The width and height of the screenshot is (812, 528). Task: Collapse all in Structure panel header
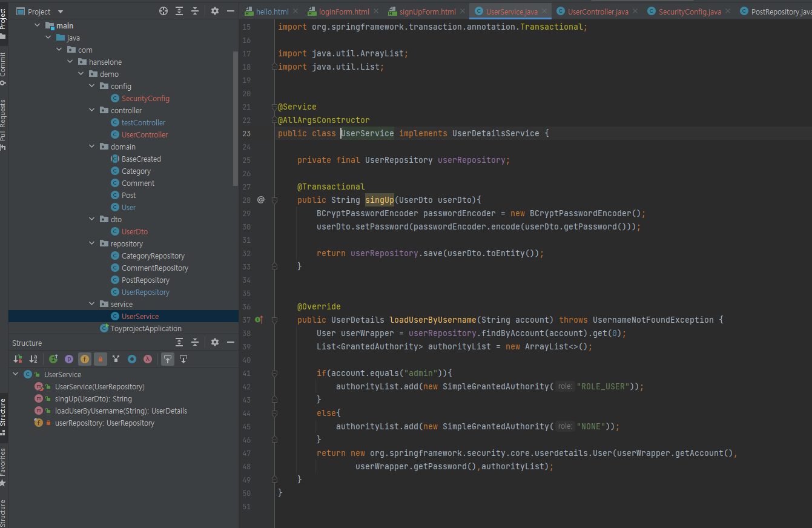click(x=195, y=342)
